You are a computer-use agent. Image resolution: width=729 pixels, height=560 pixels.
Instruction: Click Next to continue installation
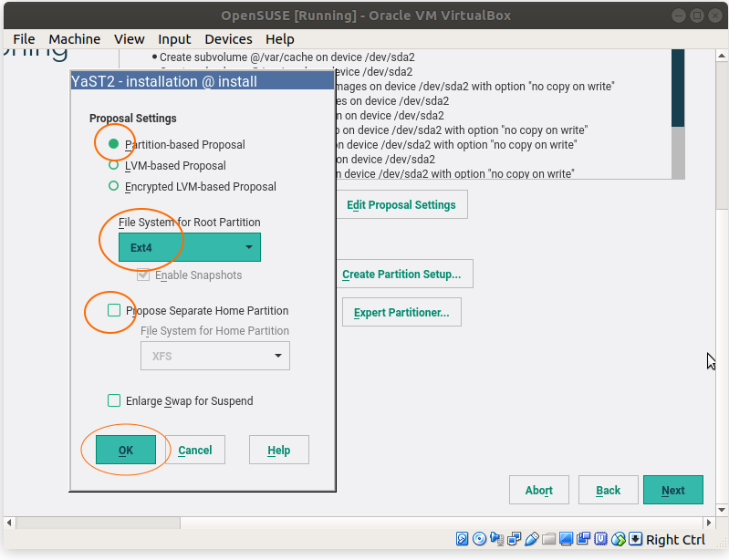[673, 490]
